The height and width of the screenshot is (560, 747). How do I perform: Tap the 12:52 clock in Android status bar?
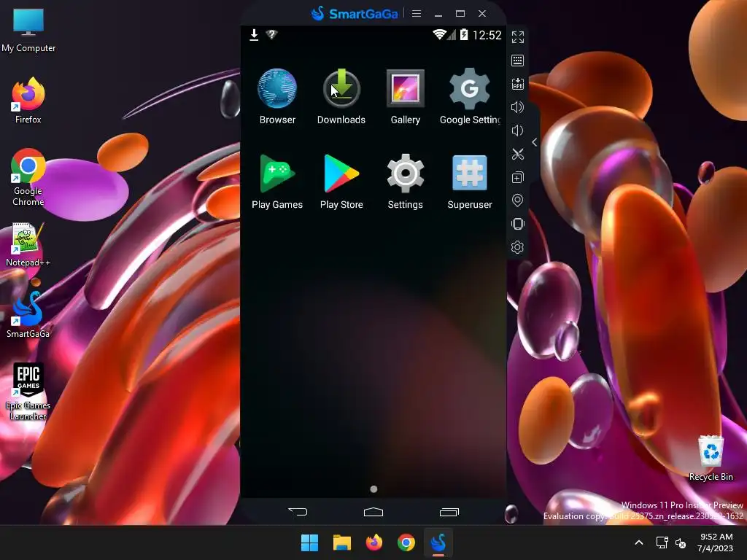click(487, 35)
